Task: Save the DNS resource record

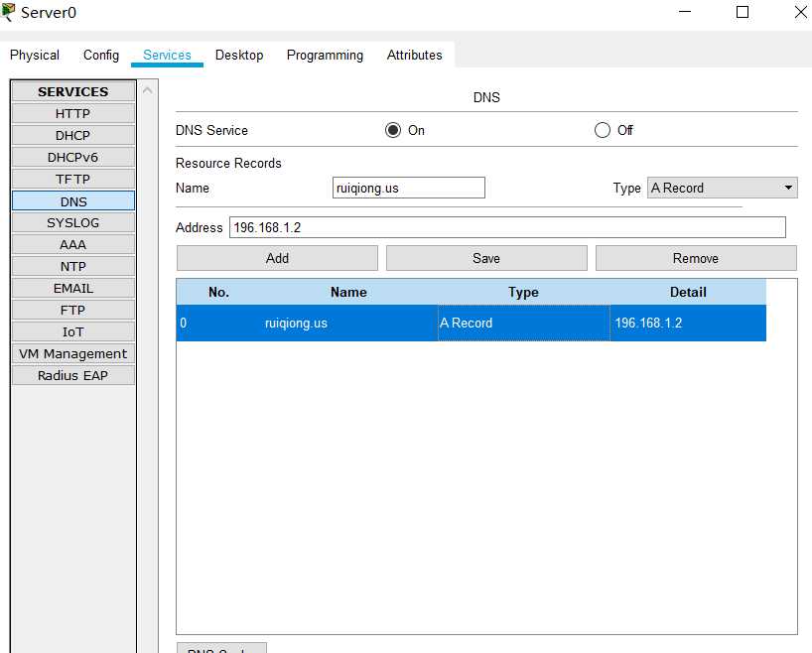Action: point(486,258)
